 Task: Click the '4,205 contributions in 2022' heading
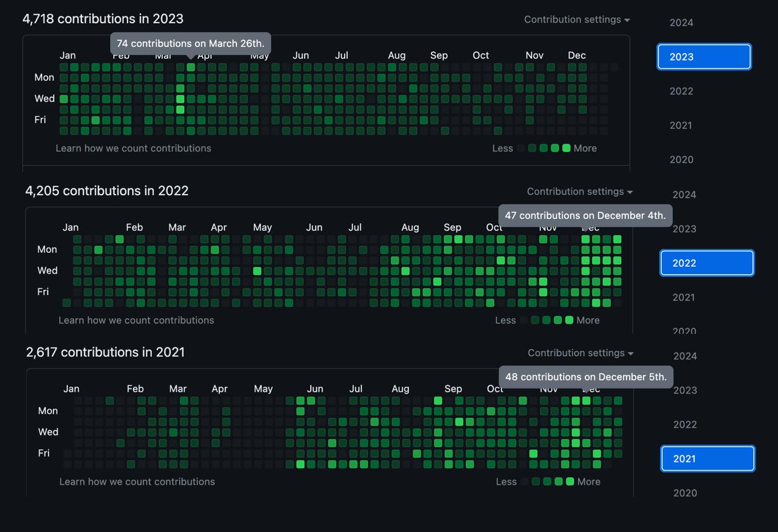click(x=107, y=191)
